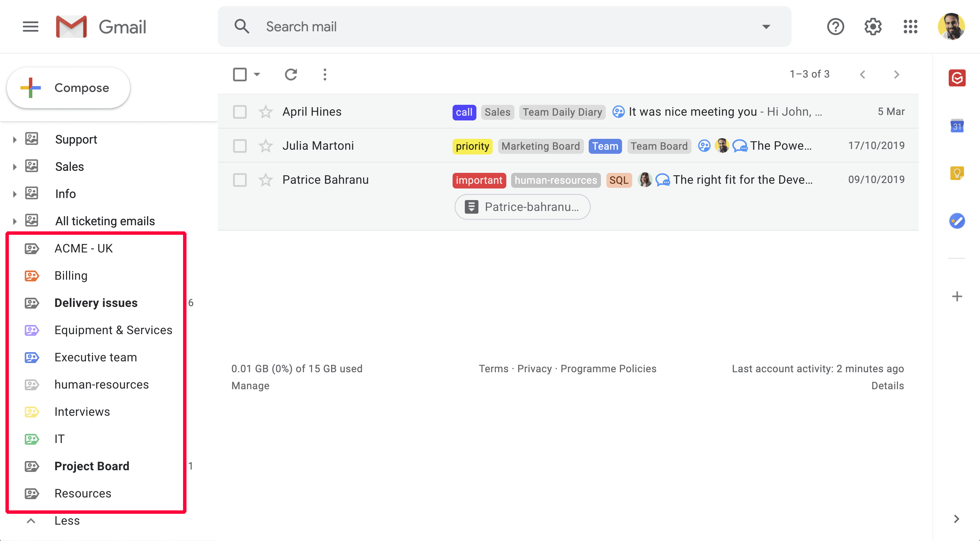Star the Patrice Bahranu email

(265, 180)
